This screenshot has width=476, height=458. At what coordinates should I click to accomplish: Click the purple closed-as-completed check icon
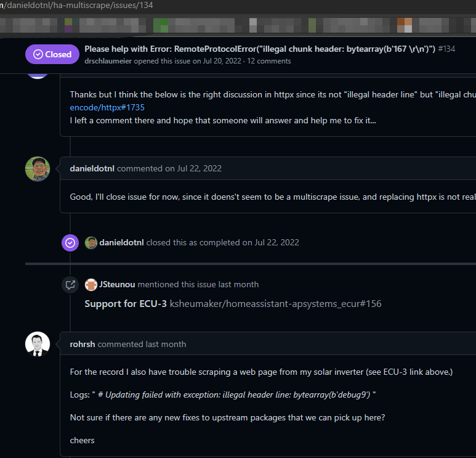pyautogui.click(x=70, y=242)
